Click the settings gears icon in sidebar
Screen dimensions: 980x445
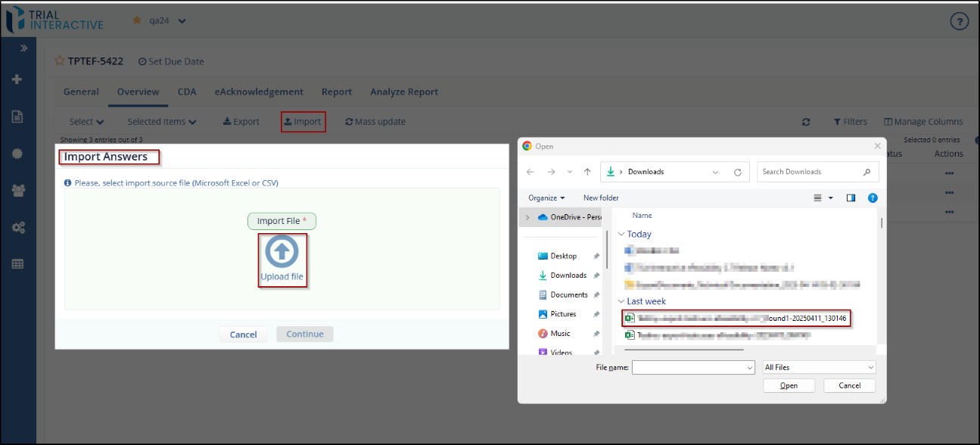17,227
